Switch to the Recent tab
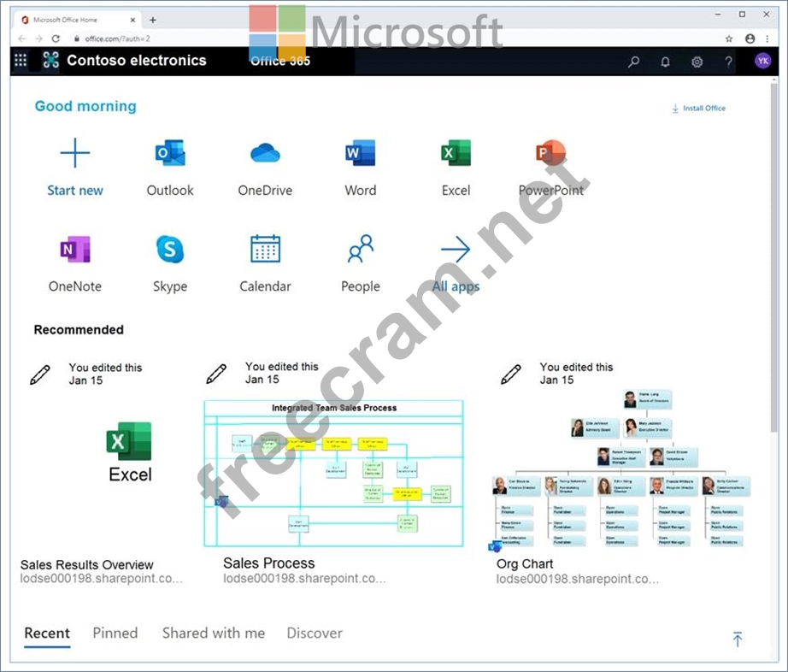The image size is (788, 672). click(47, 634)
